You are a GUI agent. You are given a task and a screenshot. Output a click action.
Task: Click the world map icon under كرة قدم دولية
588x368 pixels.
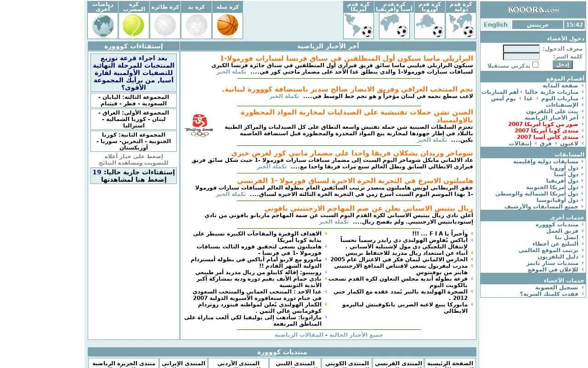461,26
